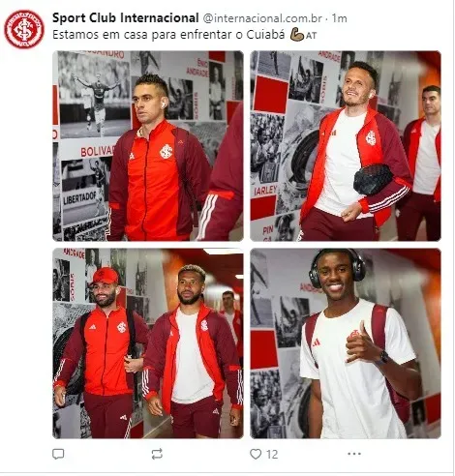Like the post with the heart icon
Image resolution: width=455 pixels, height=476 pixels.
coord(256,454)
